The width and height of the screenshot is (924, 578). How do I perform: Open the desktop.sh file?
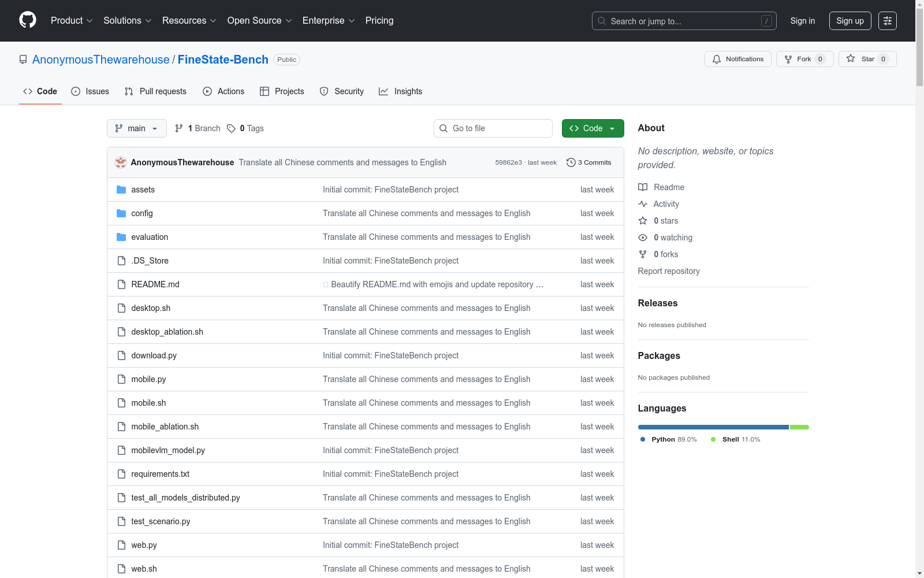(x=151, y=308)
